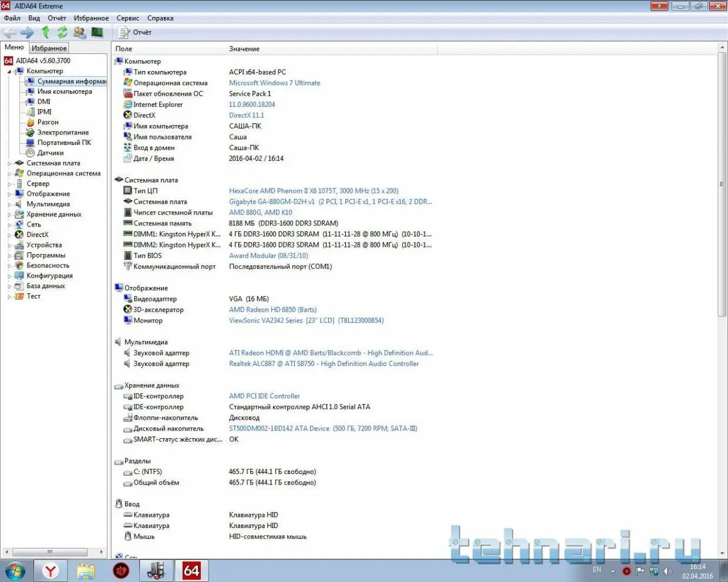Open the Windows Start button
The width and height of the screenshot is (728, 582).
pyautogui.click(x=15, y=570)
